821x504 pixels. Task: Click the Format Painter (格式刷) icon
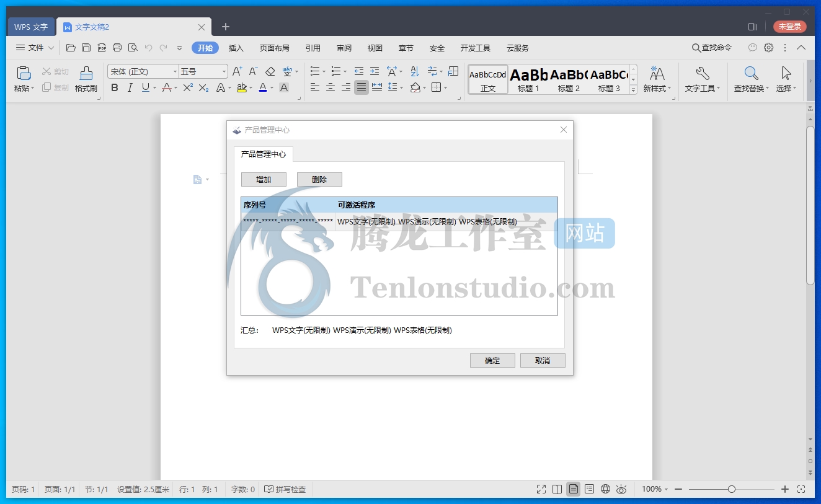pos(86,73)
